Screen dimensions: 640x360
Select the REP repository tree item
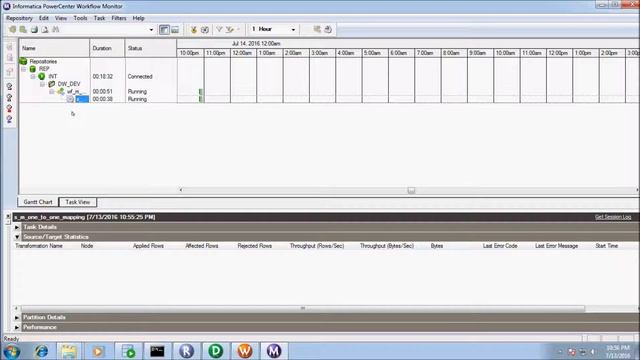click(44, 69)
